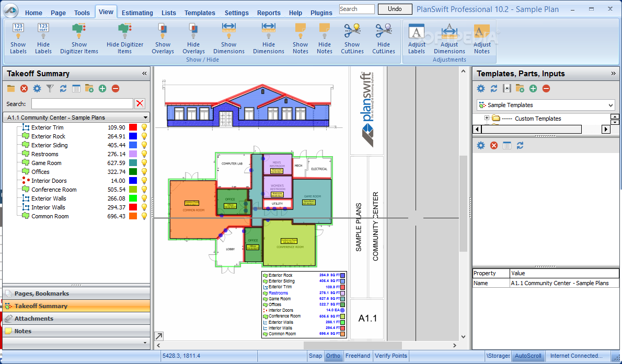Collapse the Takeoff Summary panel
Image resolution: width=622 pixels, height=364 pixels.
144,73
